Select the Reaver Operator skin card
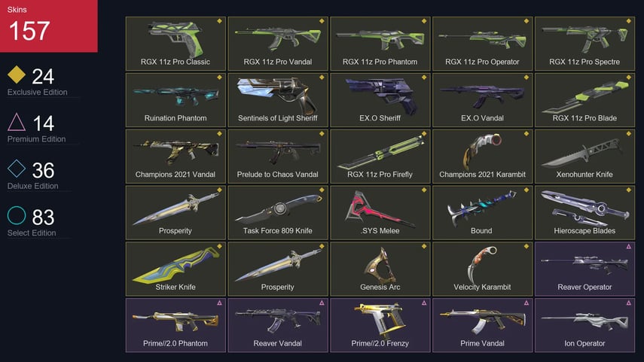Screen dimensions: 644x362 (584, 269)
